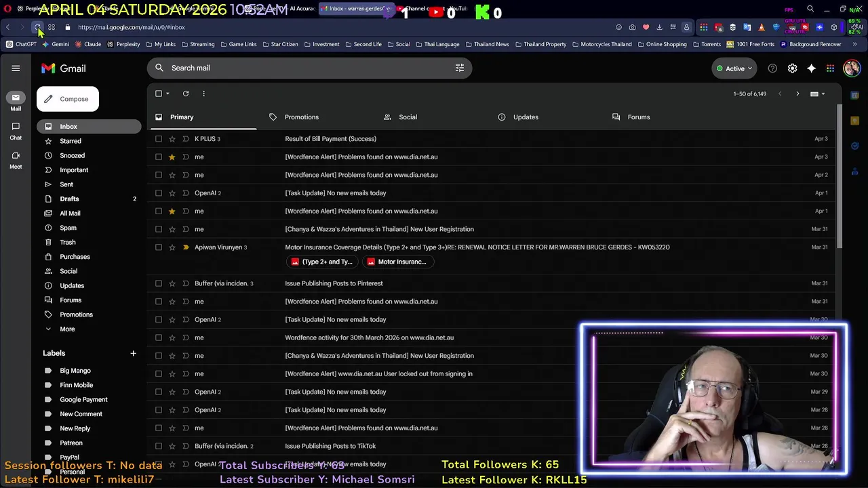Screen dimensions: 868x488
Task: Open the Motor Insuranc... PDF attachment
Action: point(397,262)
